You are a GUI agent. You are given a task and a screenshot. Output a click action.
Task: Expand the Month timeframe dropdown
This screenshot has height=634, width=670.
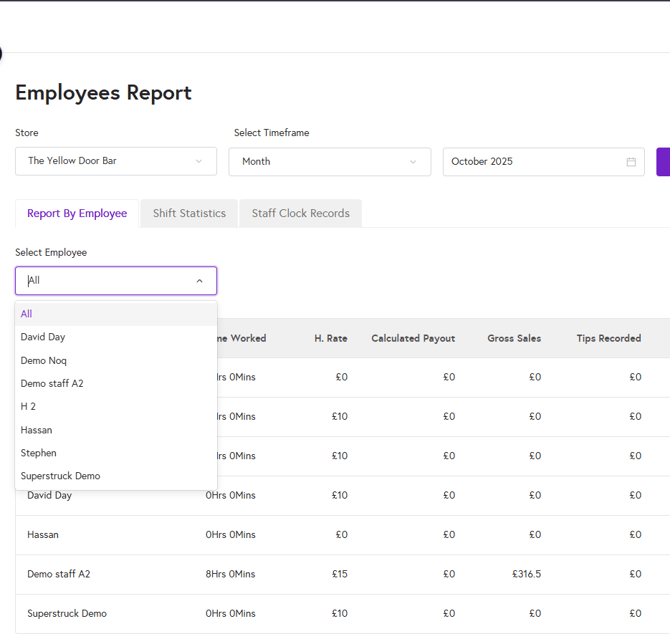click(329, 162)
